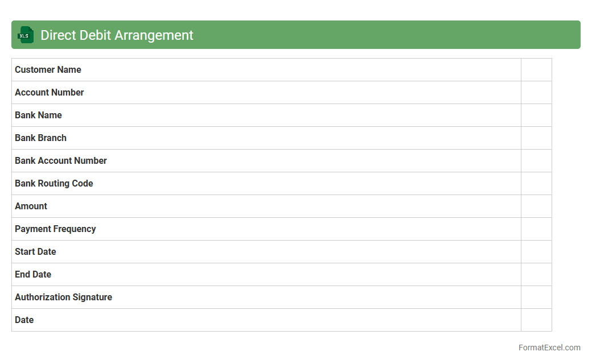Click the Bank Branch label text
Screen dimensions: 592x364
pyautogui.click(x=40, y=138)
